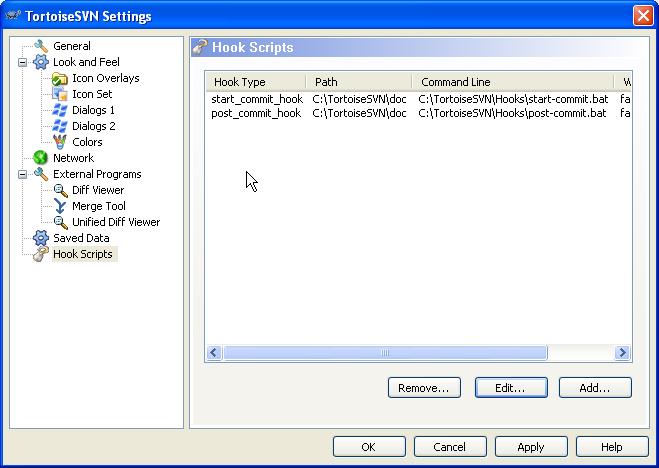Image resolution: width=659 pixels, height=468 pixels.
Task: Sort by Hook Type column header
Action: [256, 82]
